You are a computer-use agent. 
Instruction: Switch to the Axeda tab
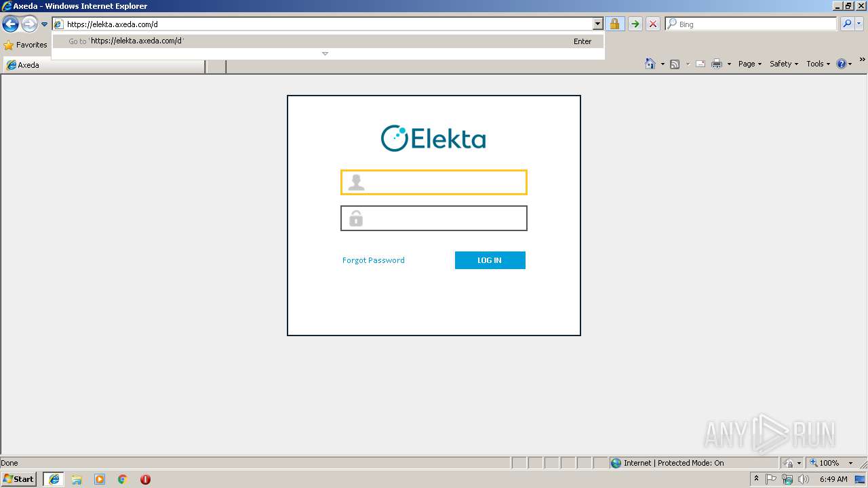point(104,66)
